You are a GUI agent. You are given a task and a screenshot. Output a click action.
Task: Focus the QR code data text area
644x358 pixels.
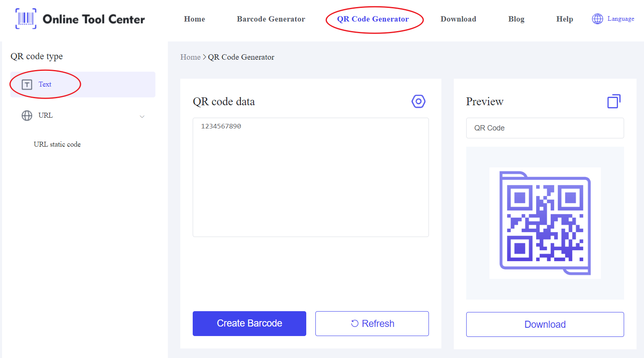pos(311,177)
